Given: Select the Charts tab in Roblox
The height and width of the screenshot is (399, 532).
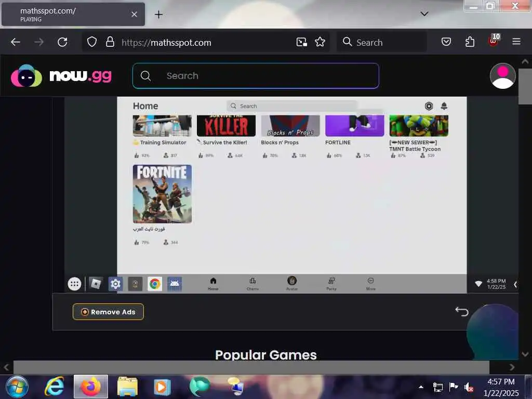Looking at the screenshot, I should 252,284.
